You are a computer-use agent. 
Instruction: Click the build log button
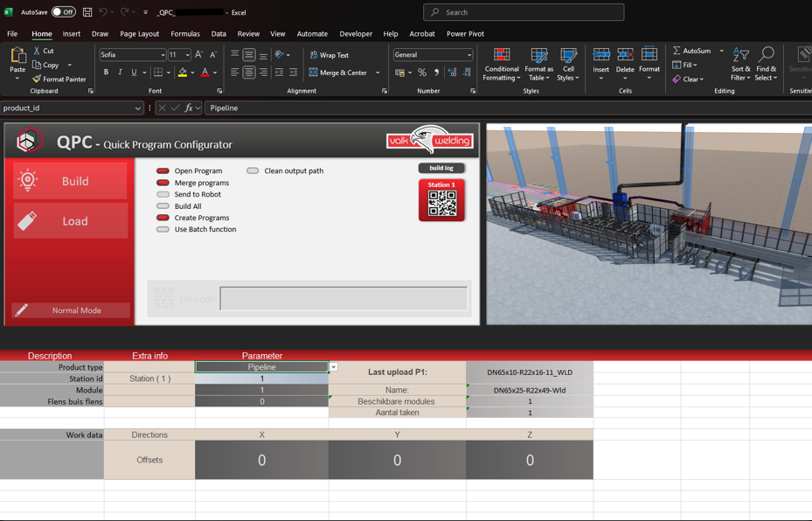coord(441,168)
